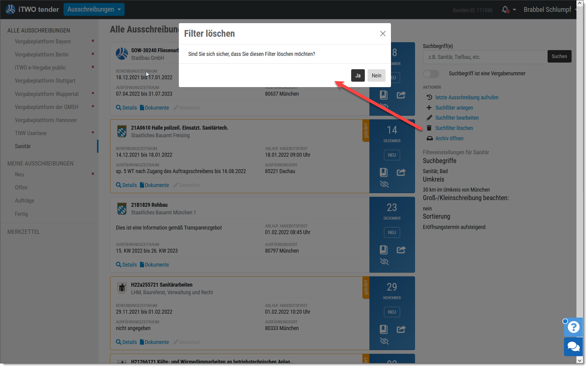
Task: Select Sanitär filter in sidebar
Action: [x=23, y=146]
